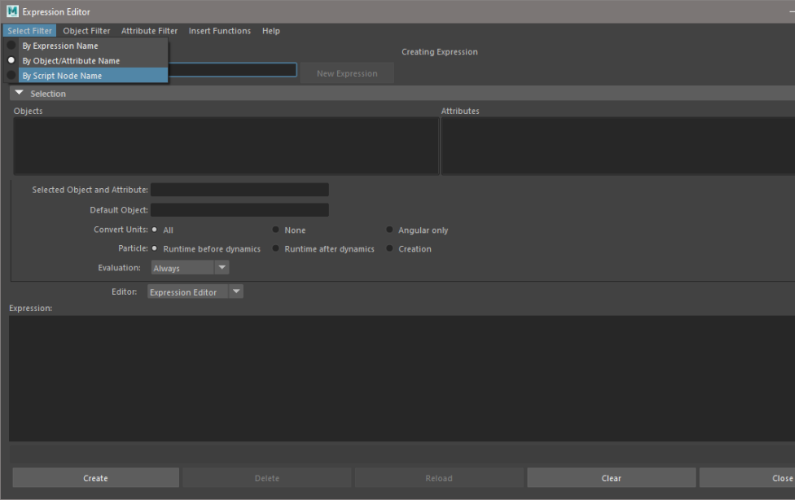Open the Editor dropdown showing Expression Editor
The width and height of the screenshot is (795, 500).
coord(195,292)
